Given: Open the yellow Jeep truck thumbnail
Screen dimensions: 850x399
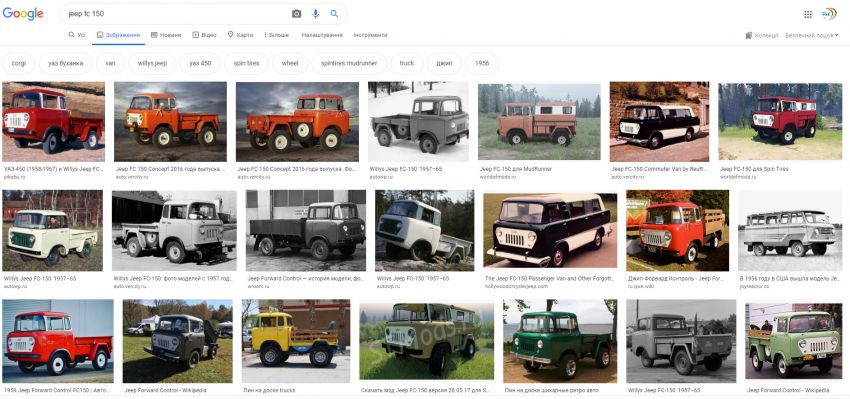Looking at the screenshot, I should click(296, 341).
